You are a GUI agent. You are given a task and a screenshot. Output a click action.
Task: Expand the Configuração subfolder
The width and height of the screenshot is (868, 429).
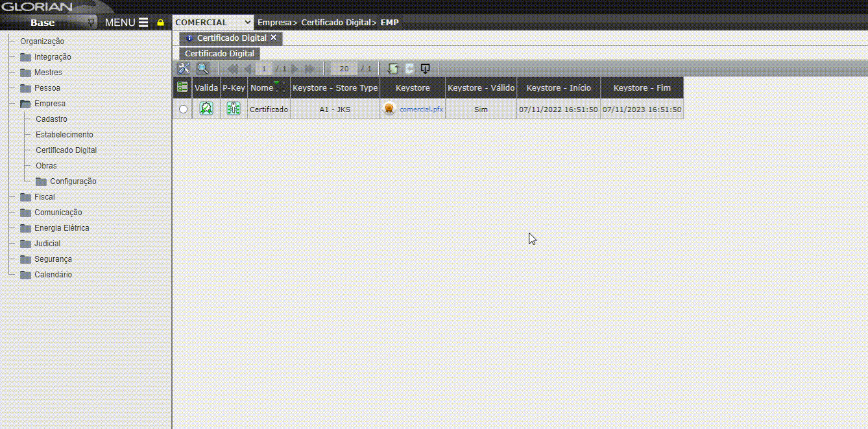coord(42,181)
